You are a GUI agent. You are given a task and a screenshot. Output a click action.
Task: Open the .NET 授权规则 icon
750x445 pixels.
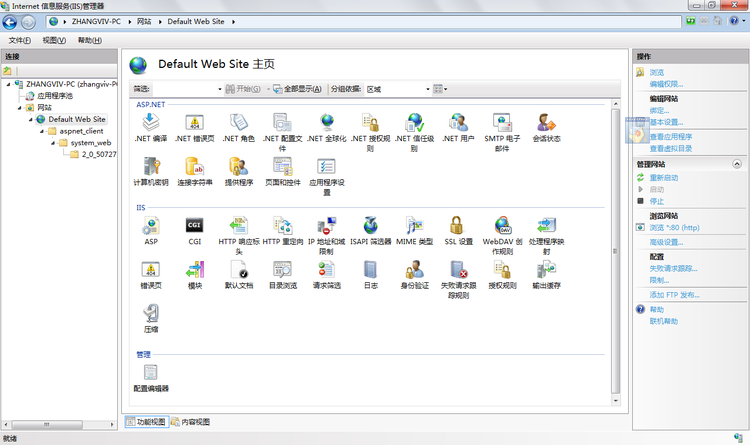371,122
